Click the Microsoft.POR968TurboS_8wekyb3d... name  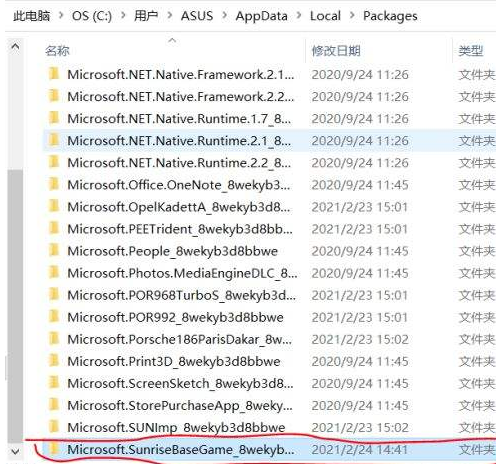182,295
